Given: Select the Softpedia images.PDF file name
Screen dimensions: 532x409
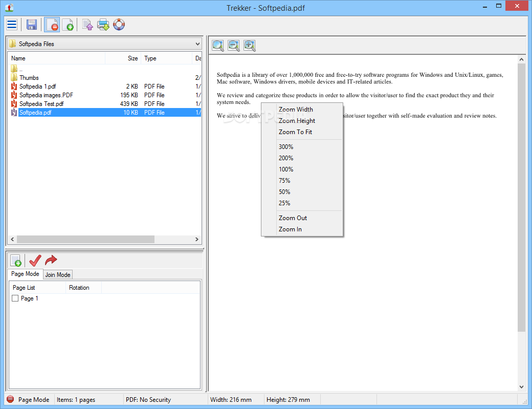Looking at the screenshot, I should [x=46, y=95].
